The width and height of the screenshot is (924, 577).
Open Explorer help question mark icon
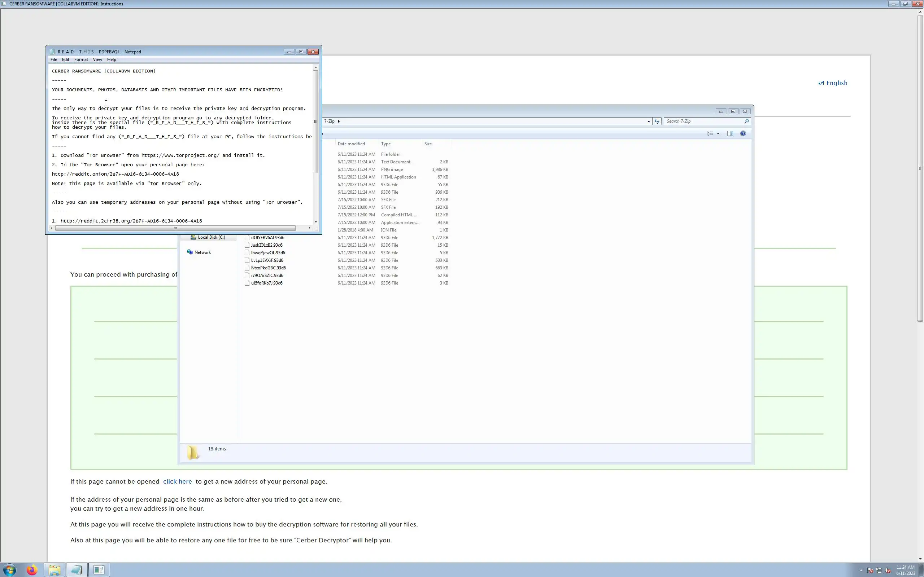pyautogui.click(x=743, y=133)
